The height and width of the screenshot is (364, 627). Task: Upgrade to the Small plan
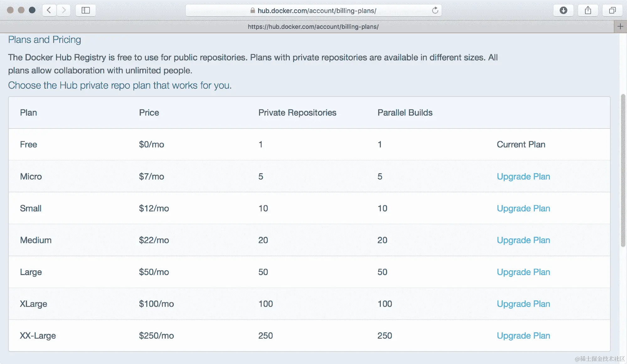pyautogui.click(x=523, y=208)
